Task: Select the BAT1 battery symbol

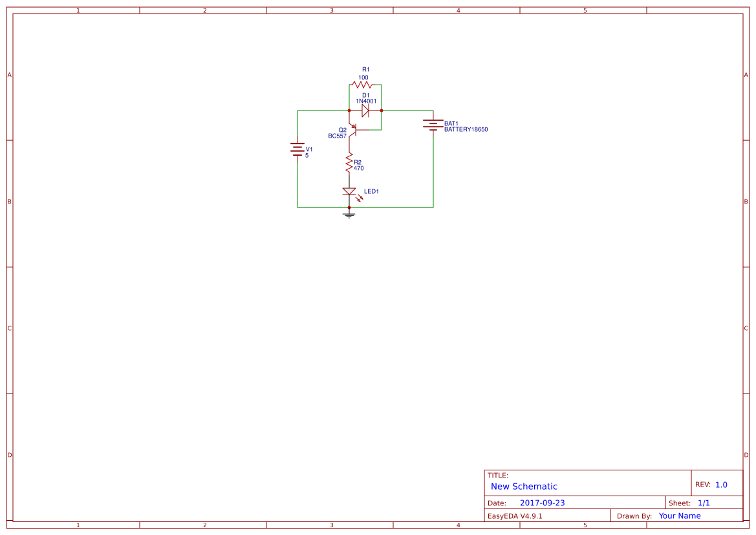Action: 433,125
